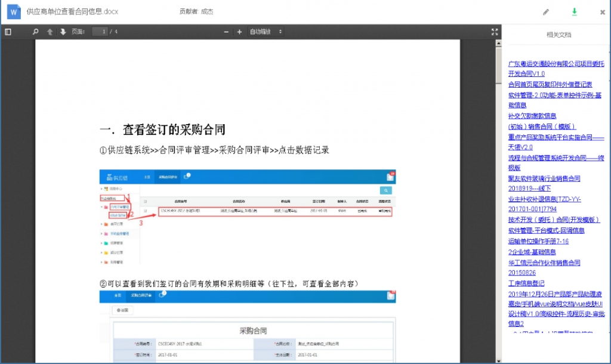
Task: Expand the zoom mode selector arrows
Action: tap(280, 32)
